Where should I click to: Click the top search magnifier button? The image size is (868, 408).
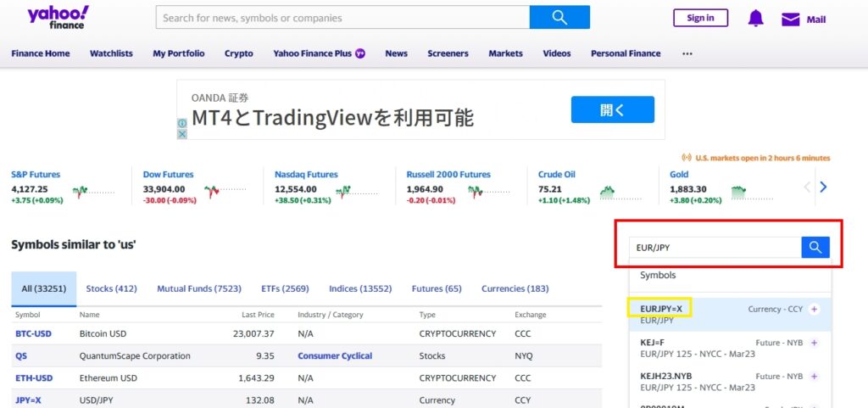tap(559, 17)
